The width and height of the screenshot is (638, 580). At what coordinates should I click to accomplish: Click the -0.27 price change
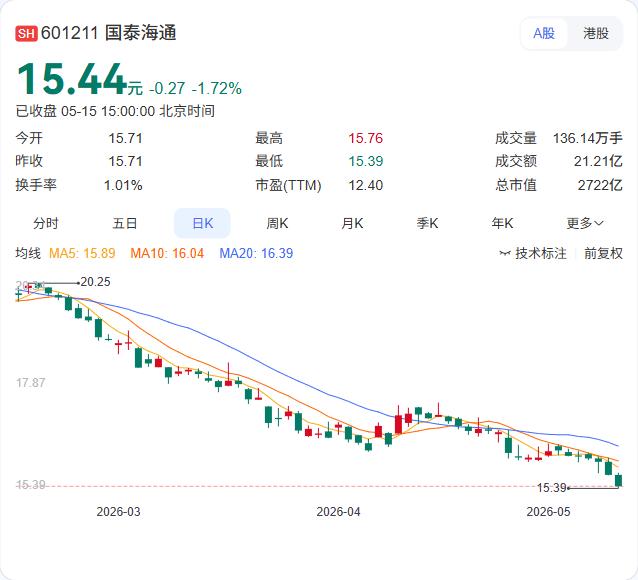pos(167,88)
